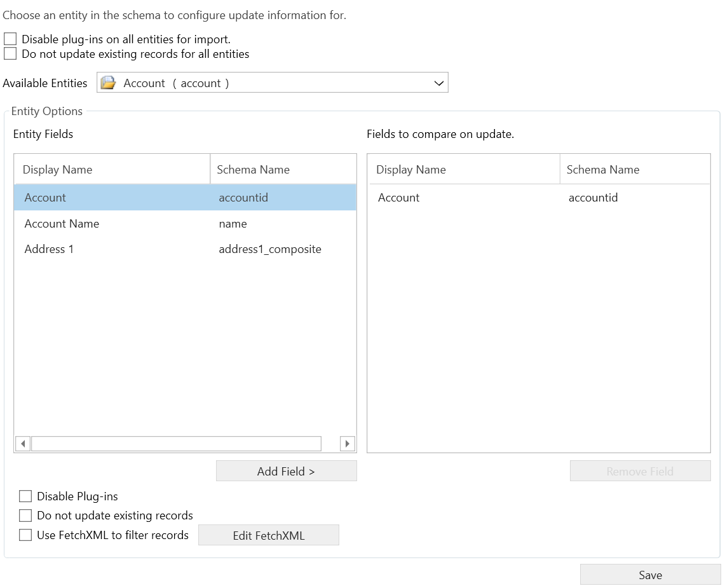Click the left arrow of horizontal scrollbar
The image size is (725, 588).
coord(23,444)
